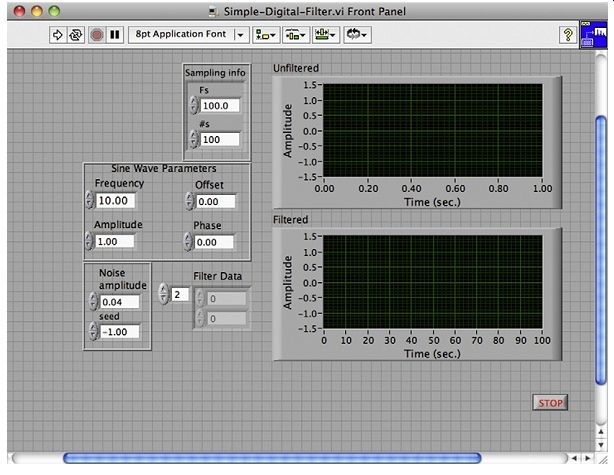Click the Amplitude field showing 1.00
The width and height of the screenshot is (614, 475).
point(115,242)
